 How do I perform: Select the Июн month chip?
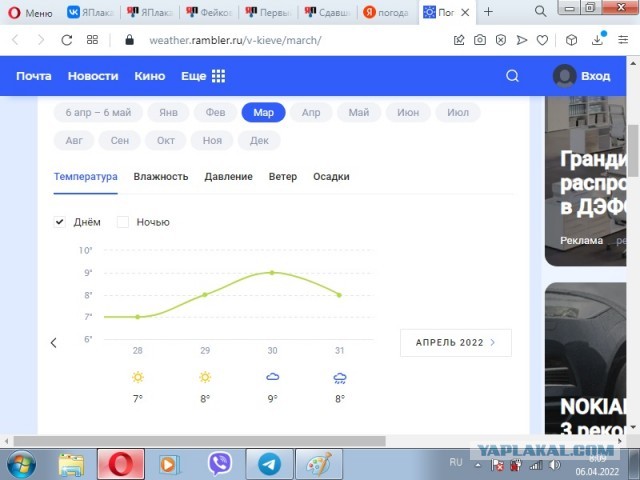(408, 112)
